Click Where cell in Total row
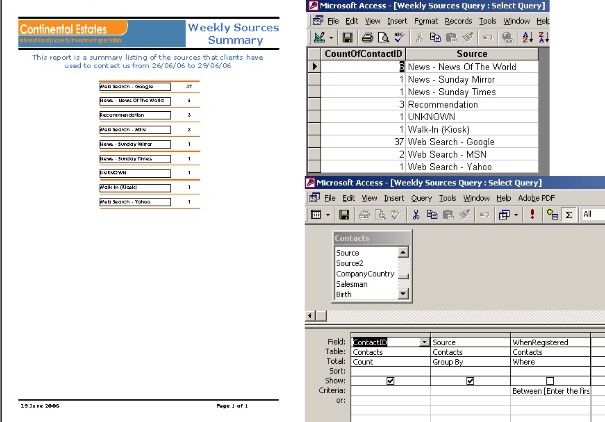This screenshot has height=422, width=605. tap(550, 362)
